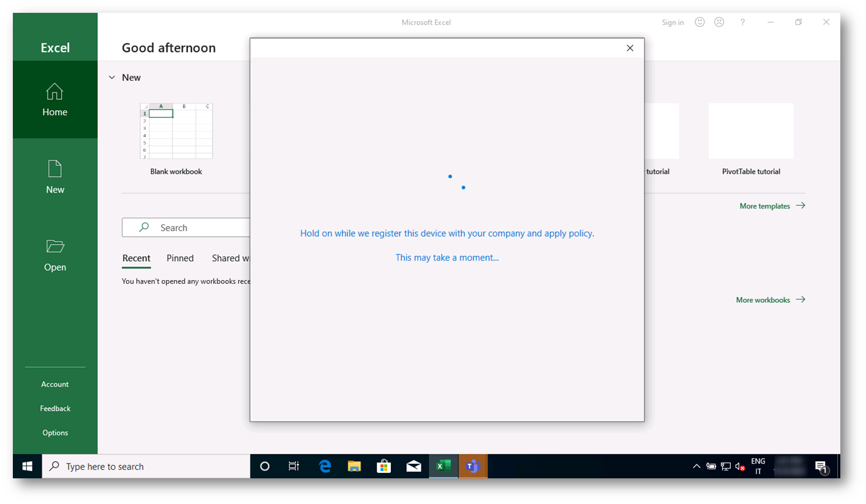The width and height of the screenshot is (866, 504).
Task: Show hidden system tray icons
Action: click(696, 466)
